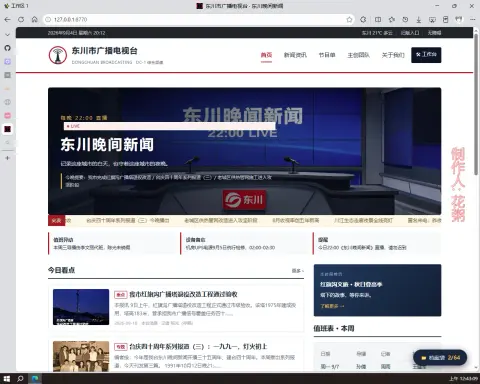Expand the 今日看点 more link arrow
The height and width of the screenshot is (384, 480).
point(298,271)
